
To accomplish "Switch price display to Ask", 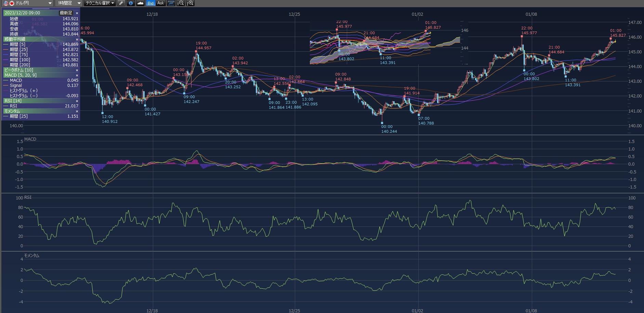I will coord(160,3).
